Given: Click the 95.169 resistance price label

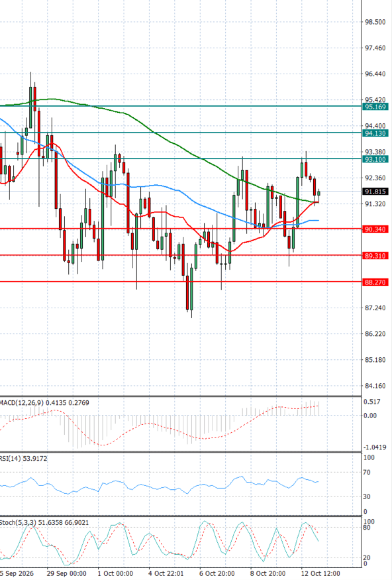Looking at the screenshot, I should tap(376, 107).
